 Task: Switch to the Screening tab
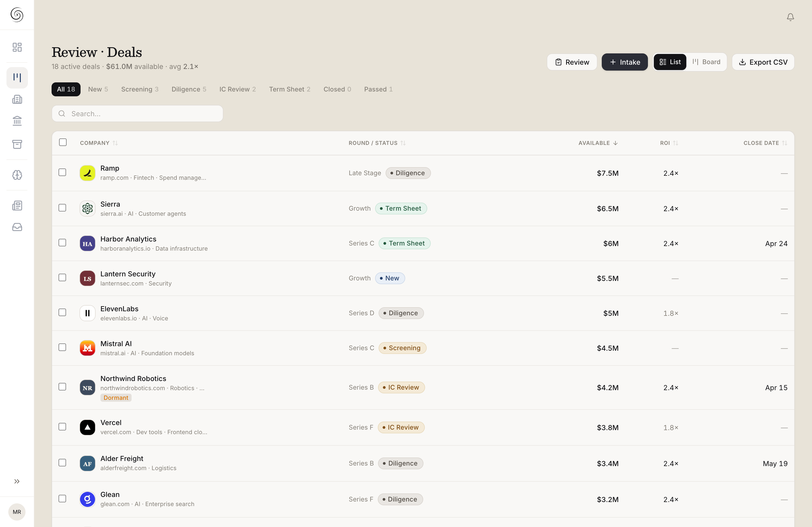[140, 89]
